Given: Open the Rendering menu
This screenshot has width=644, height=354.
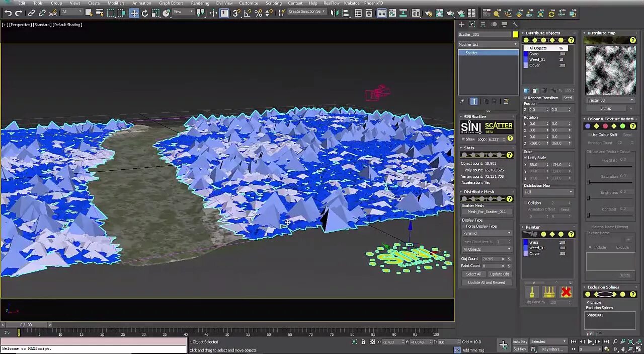Looking at the screenshot, I should 200,3.
